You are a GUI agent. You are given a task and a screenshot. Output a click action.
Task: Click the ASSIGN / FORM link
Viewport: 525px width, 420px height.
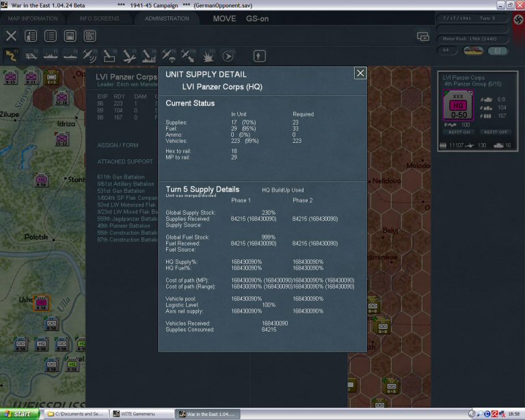pos(118,145)
